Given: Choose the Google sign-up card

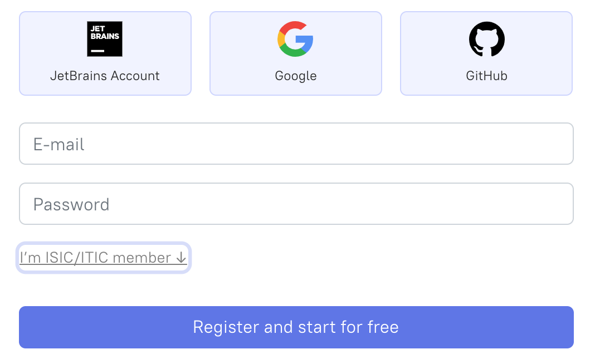Looking at the screenshot, I should (296, 53).
